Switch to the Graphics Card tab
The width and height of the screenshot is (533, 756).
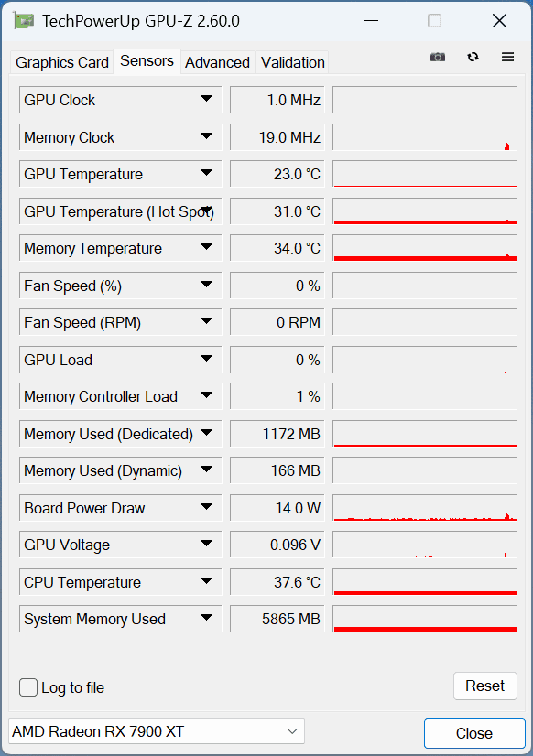point(61,62)
